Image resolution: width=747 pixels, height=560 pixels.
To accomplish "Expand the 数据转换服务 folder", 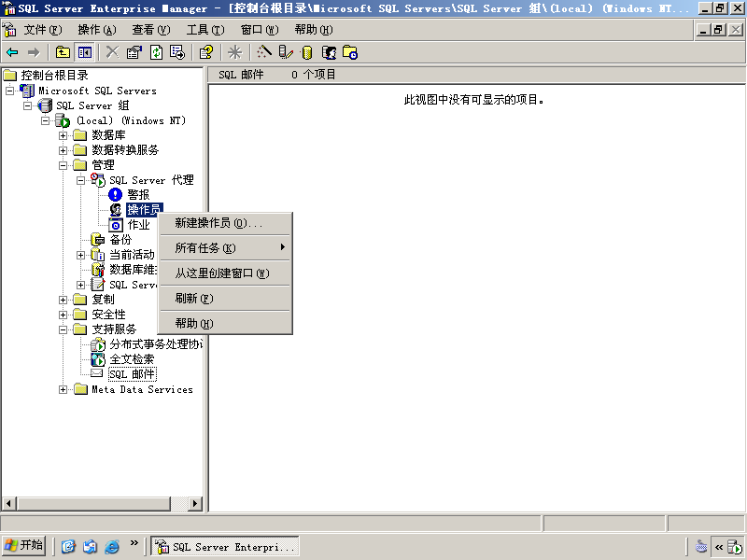I will pos(63,150).
